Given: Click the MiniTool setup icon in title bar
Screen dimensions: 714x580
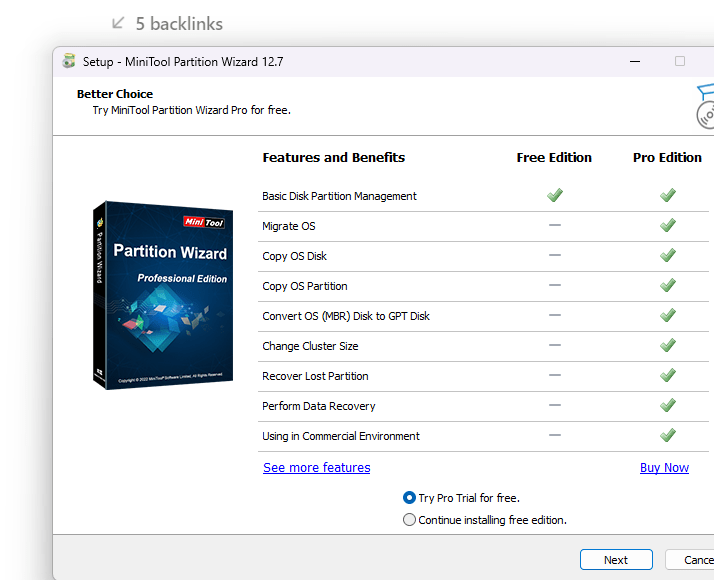Looking at the screenshot, I should coord(69,61).
